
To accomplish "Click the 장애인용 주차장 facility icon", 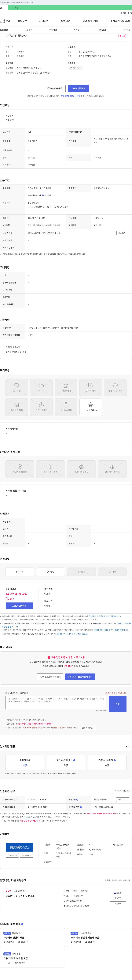I will [x=20, y=469].
